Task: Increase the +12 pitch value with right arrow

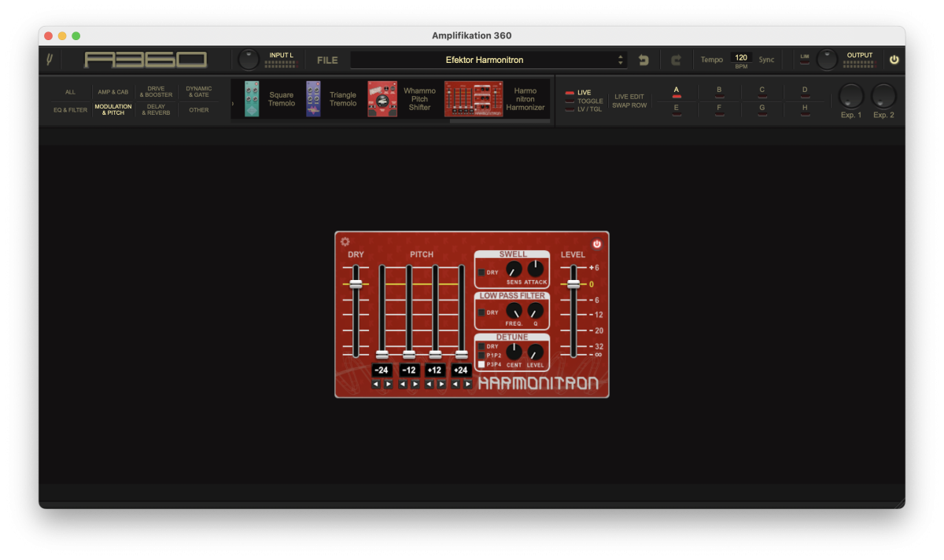Action: point(441,385)
